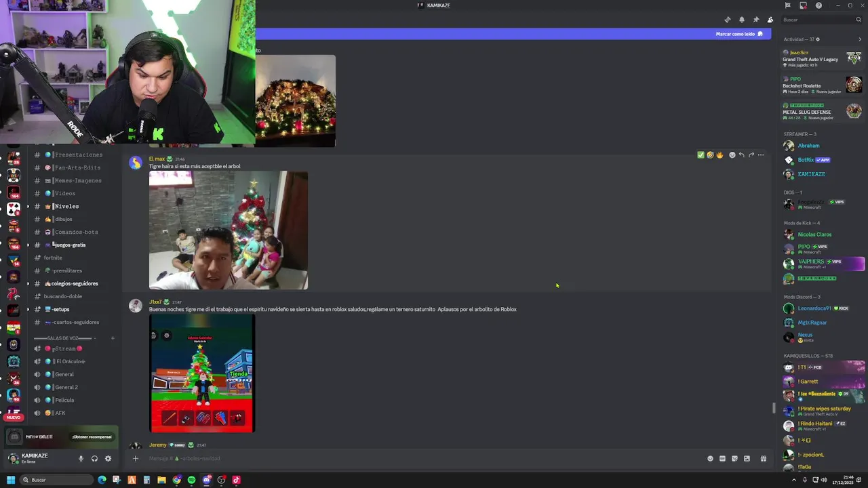
Task: Click the Windows taskbar Buscar search box
Action: pos(56,480)
